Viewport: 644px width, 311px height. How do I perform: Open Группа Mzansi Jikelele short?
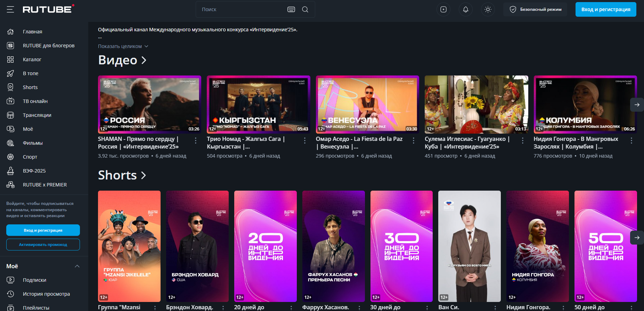[x=129, y=246]
